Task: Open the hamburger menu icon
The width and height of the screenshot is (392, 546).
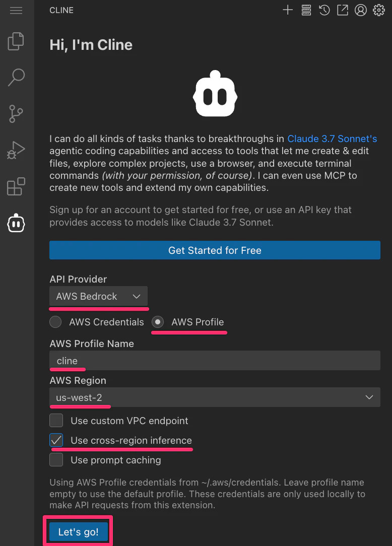Action: [16, 11]
